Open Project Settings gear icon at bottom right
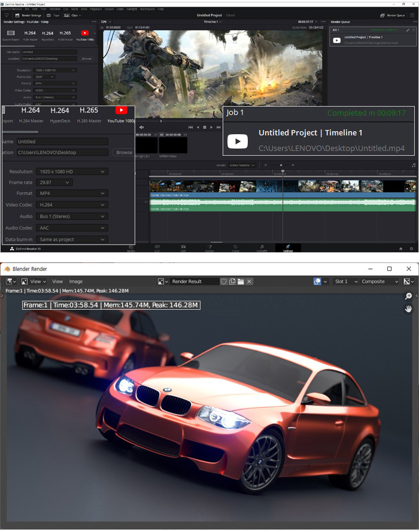 point(412,249)
